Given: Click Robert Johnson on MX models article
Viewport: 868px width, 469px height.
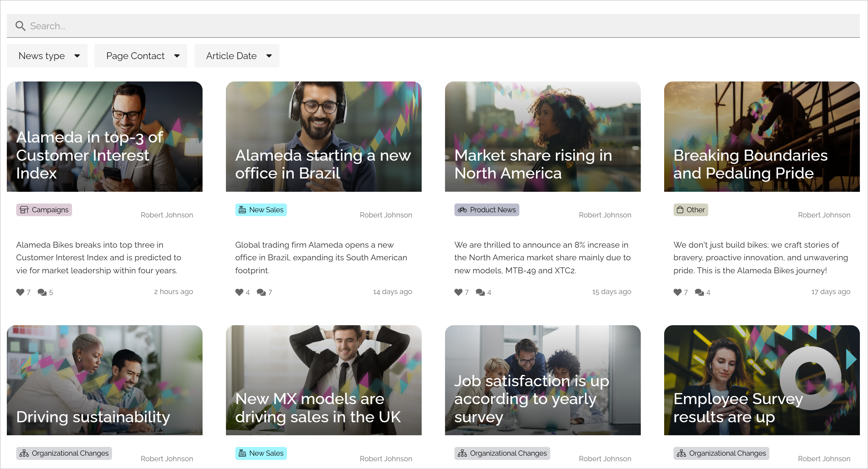Looking at the screenshot, I should click(x=386, y=459).
